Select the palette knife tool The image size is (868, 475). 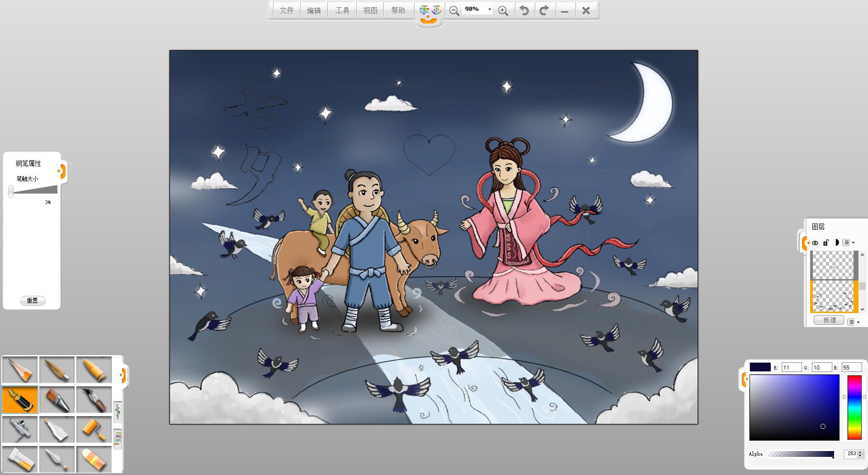[57, 459]
